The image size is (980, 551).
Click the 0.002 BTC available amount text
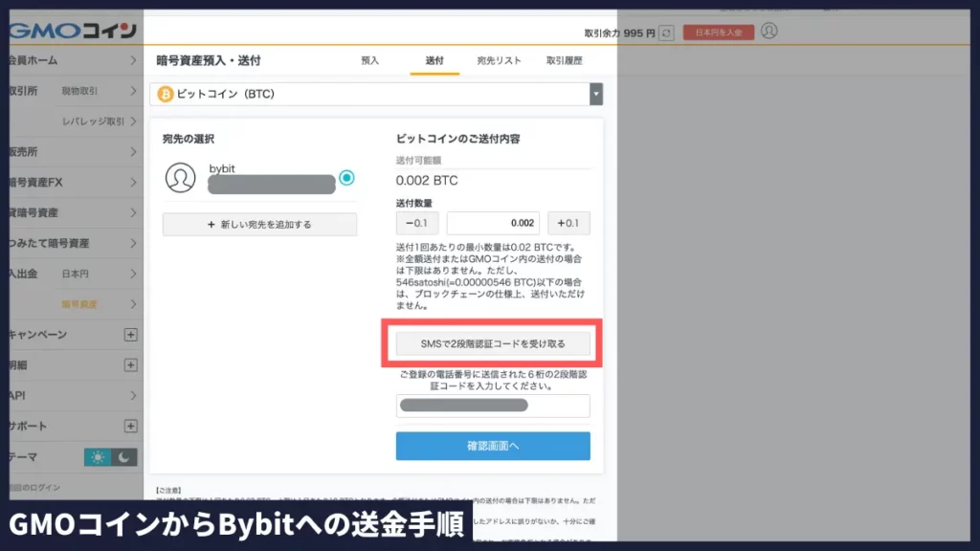tap(427, 181)
